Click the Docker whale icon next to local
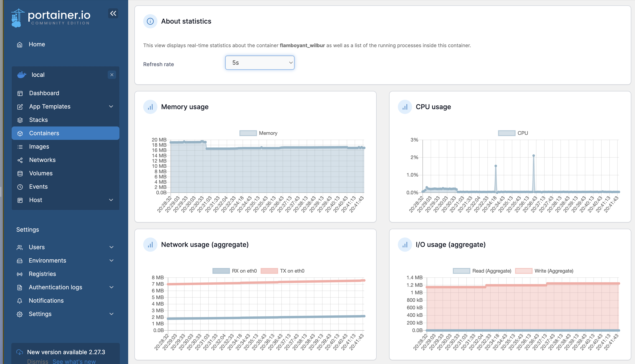This screenshot has height=364, width=635. click(22, 75)
